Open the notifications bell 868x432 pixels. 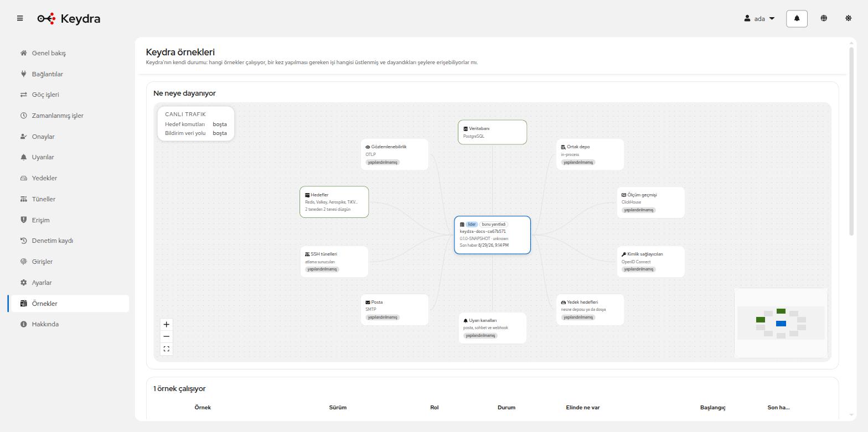click(797, 18)
